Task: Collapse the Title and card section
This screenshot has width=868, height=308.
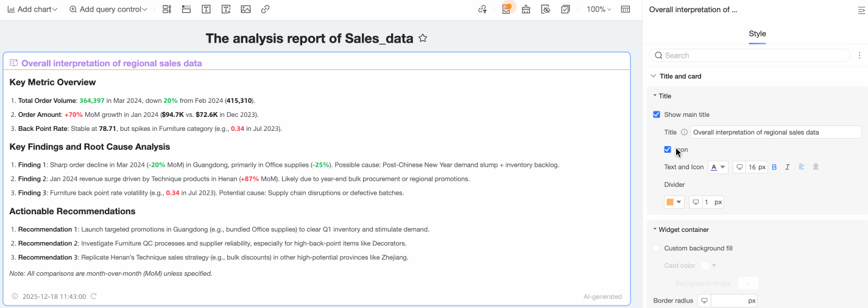Action: click(654, 76)
